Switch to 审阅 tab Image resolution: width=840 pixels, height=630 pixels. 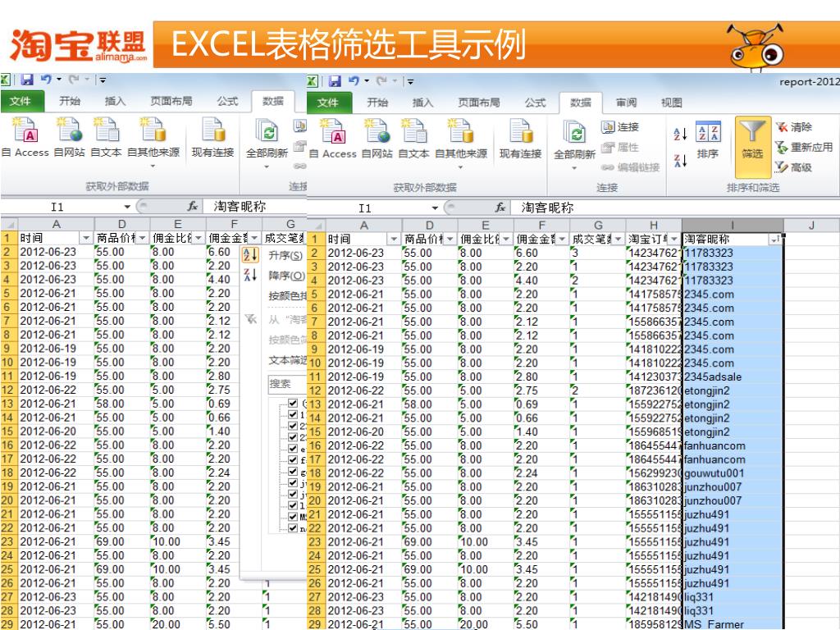[626, 103]
